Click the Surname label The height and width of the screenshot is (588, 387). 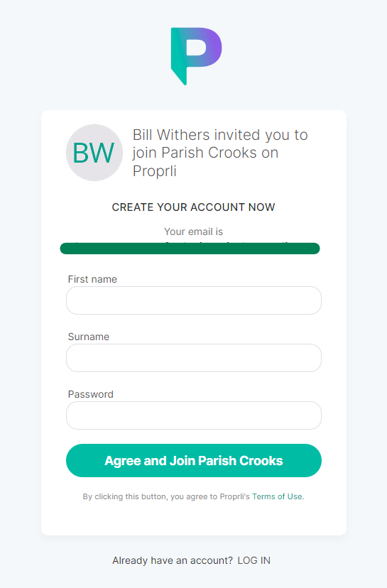(89, 337)
